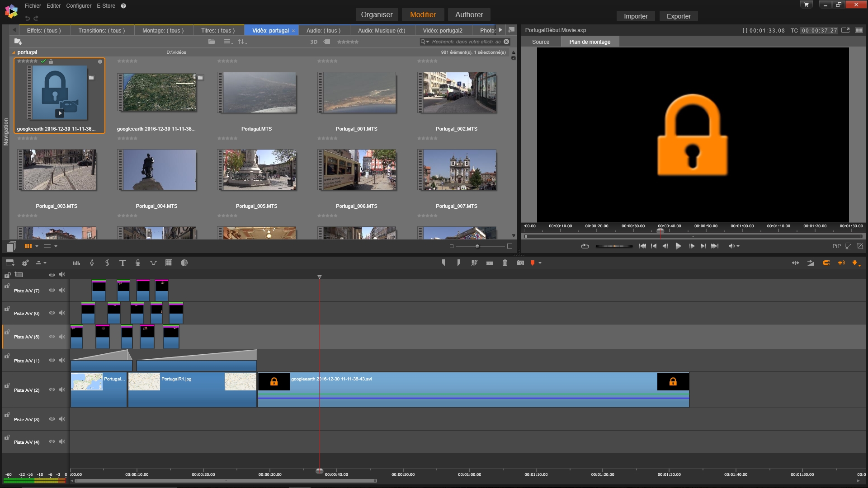Open the title creator T tool

[122, 263]
